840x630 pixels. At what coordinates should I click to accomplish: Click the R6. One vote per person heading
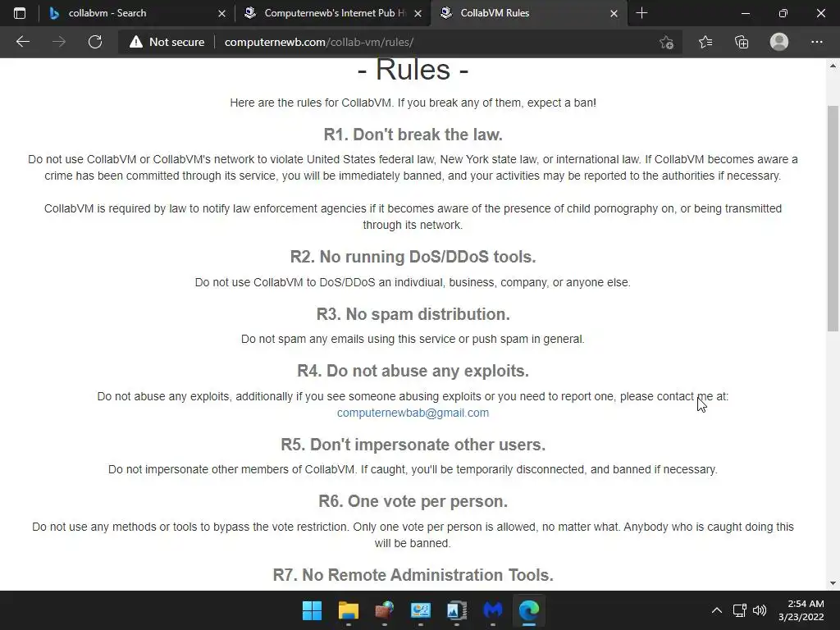[413, 501]
